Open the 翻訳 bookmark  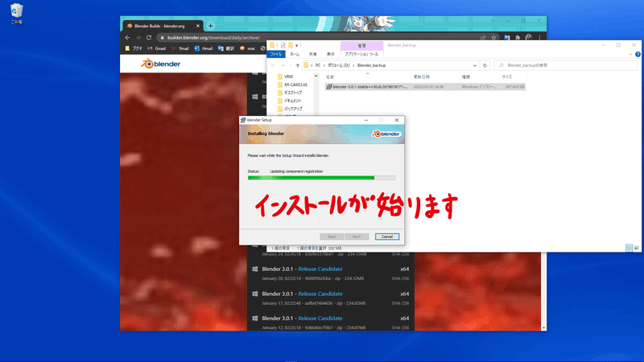[x=226, y=48]
